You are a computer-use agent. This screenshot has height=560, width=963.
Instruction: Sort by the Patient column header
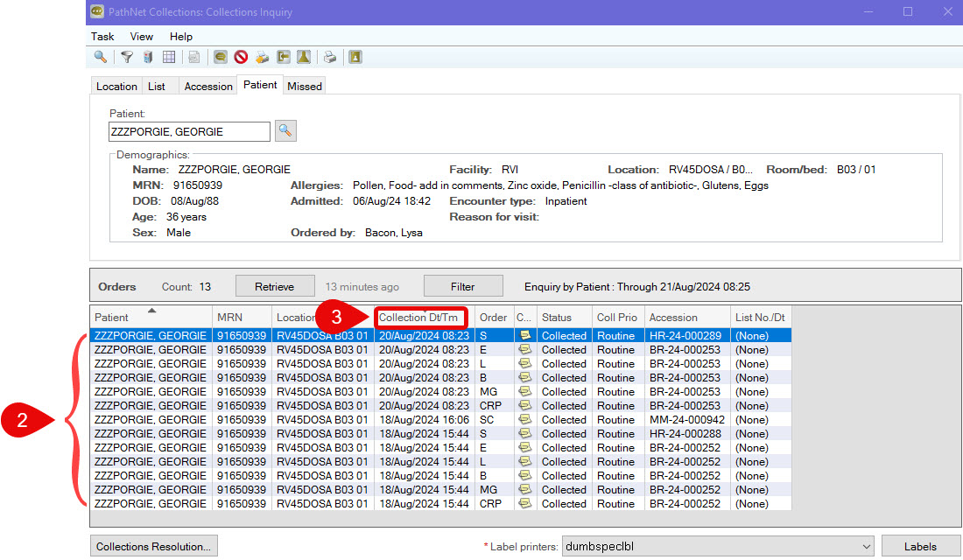(151, 318)
